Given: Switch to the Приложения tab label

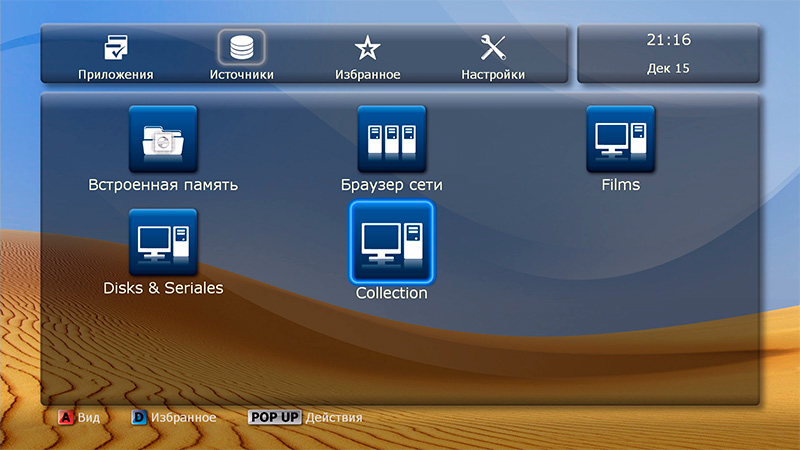Looking at the screenshot, I should tap(115, 75).
